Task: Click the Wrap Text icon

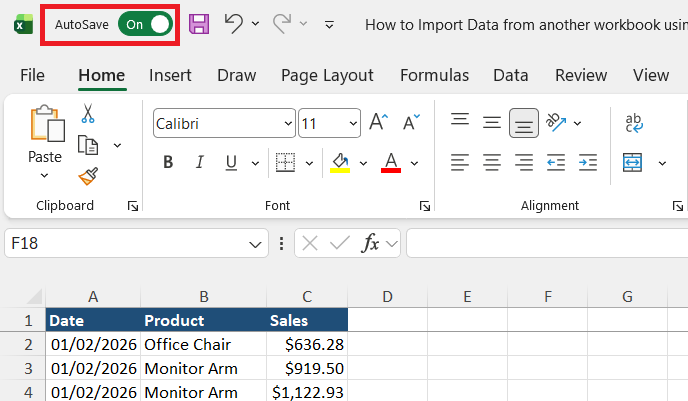Action: click(634, 123)
